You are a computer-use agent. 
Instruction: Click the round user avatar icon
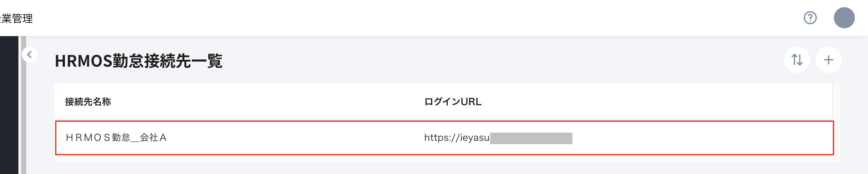pyautogui.click(x=844, y=18)
